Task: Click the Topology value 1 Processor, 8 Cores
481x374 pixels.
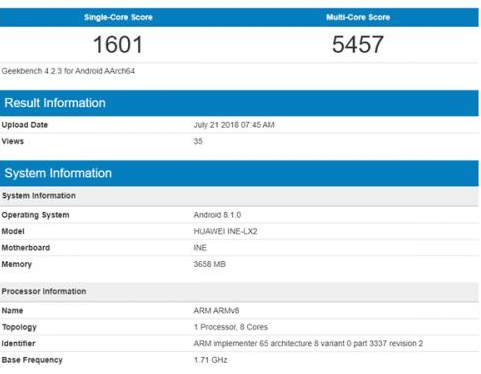Action: coord(231,327)
